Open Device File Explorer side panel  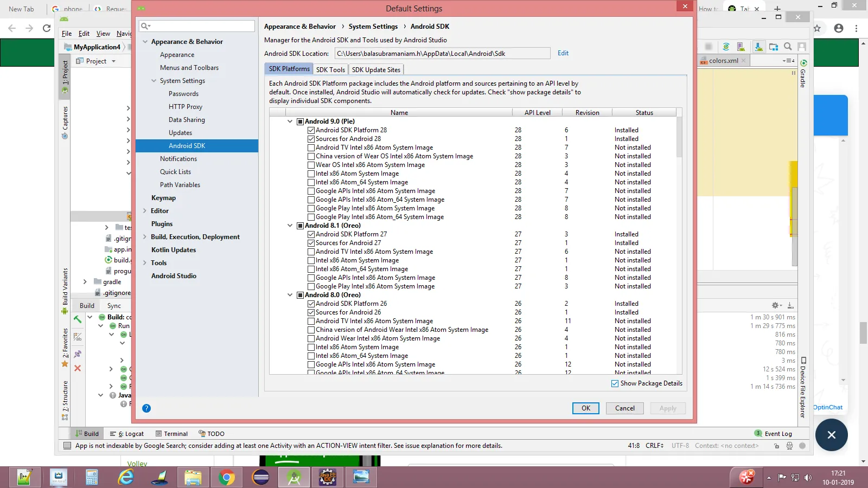click(x=803, y=387)
